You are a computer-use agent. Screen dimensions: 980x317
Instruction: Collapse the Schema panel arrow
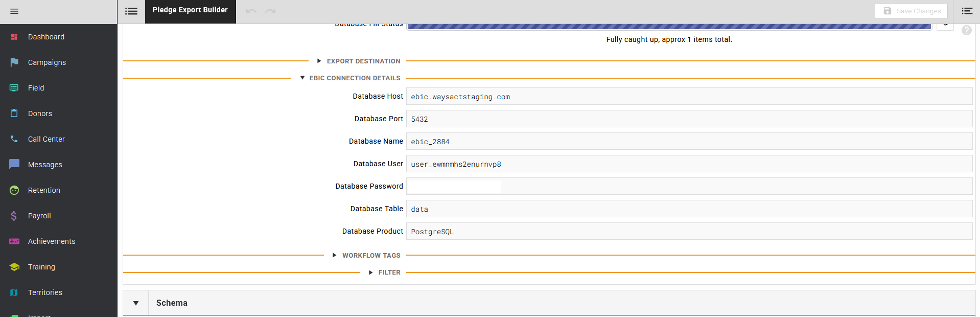(136, 303)
